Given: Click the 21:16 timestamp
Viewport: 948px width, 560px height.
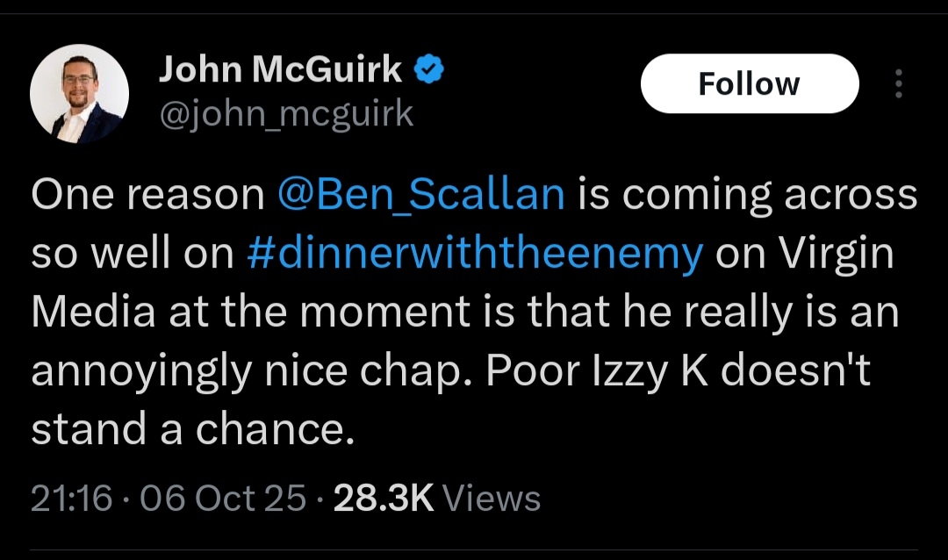Looking at the screenshot, I should point(72,499).
